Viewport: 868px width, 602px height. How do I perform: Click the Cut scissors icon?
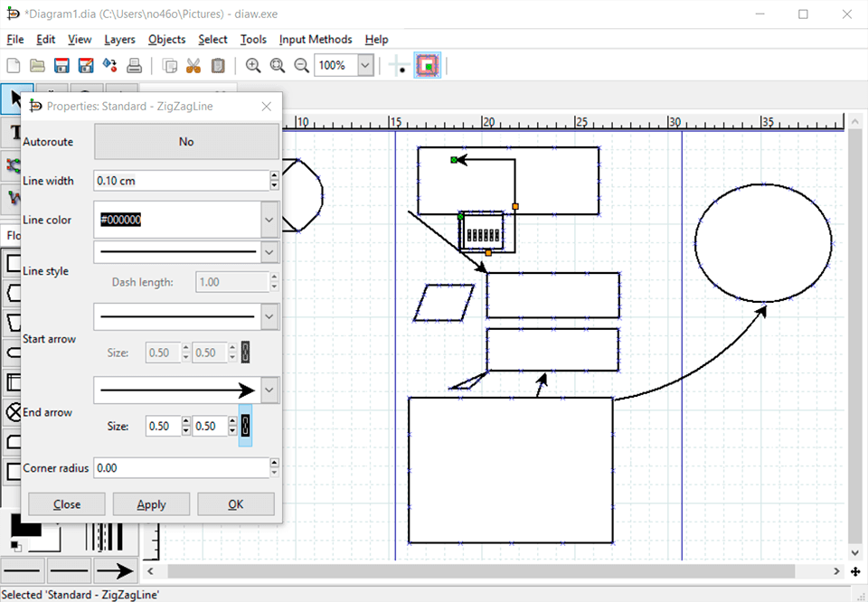click(x=193, y=65)
